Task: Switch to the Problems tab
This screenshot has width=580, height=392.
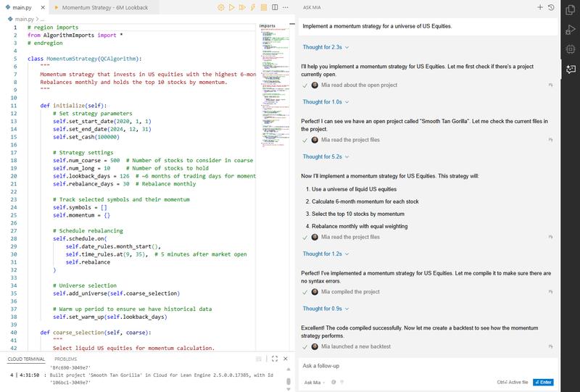Action: [x=66, y=359]
